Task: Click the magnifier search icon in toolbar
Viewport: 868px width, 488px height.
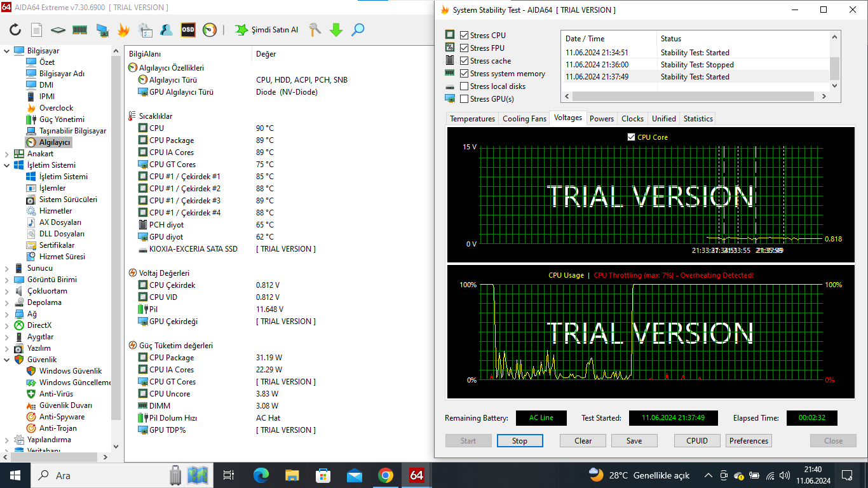Action: (x=358, y=30)
